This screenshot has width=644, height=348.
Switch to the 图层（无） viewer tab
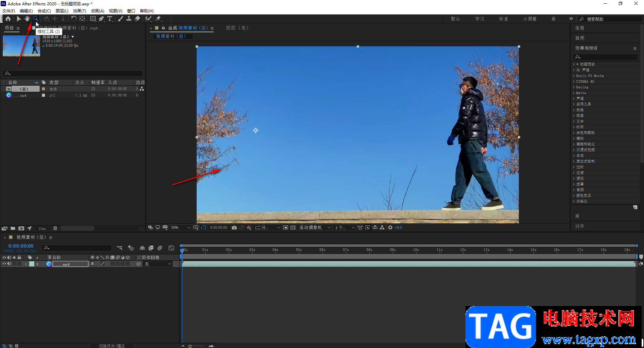coord(238,28)
